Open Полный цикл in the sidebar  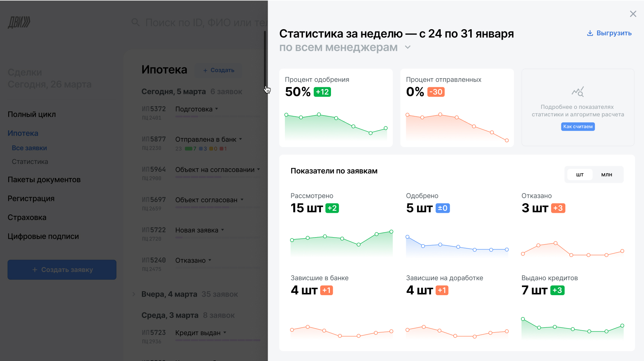pyautogui.click(x=32, y=114)
